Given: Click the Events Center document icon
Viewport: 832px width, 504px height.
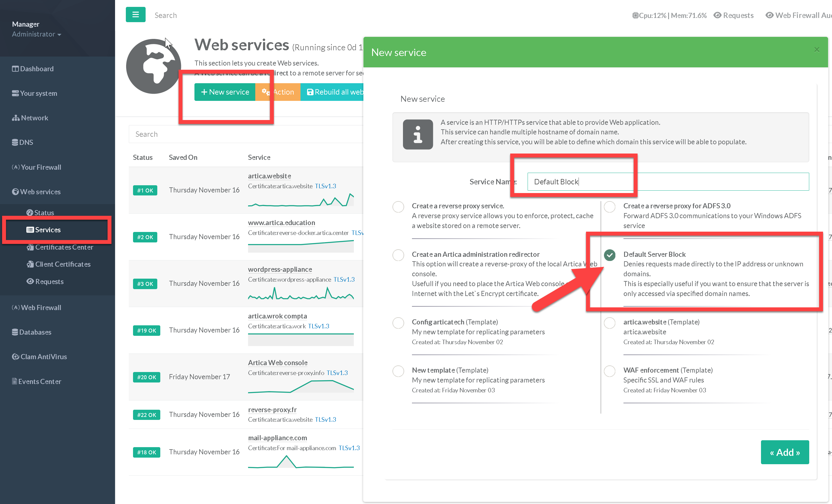Looking at the screenshot, I should (x=14, y=381).
